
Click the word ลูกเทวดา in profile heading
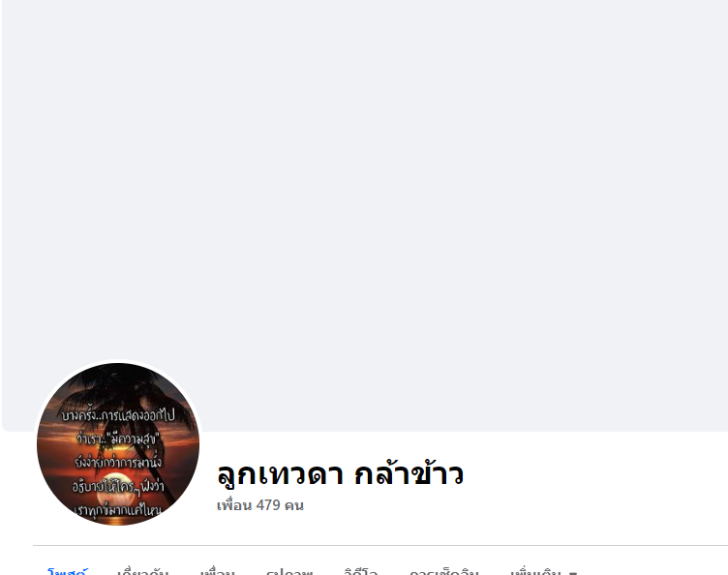pos(280,474)
